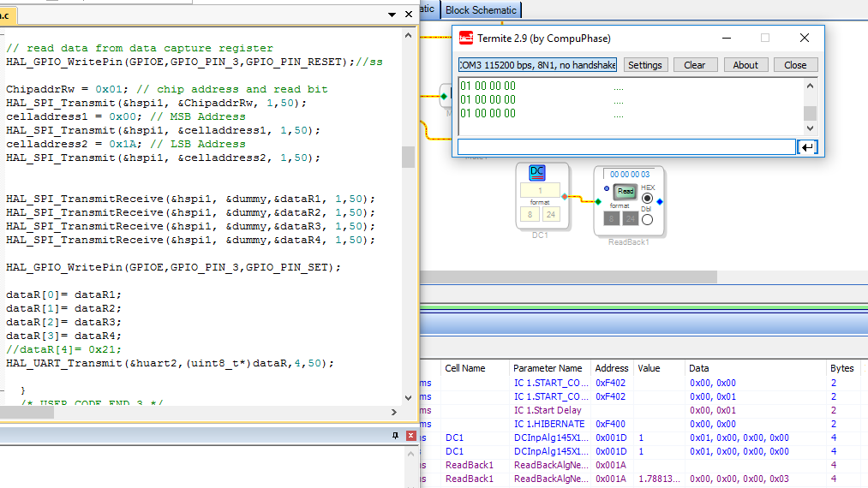Click the DC source block icon
The height and width of the screenshot is (488, 868).
(x=537, y=172)
